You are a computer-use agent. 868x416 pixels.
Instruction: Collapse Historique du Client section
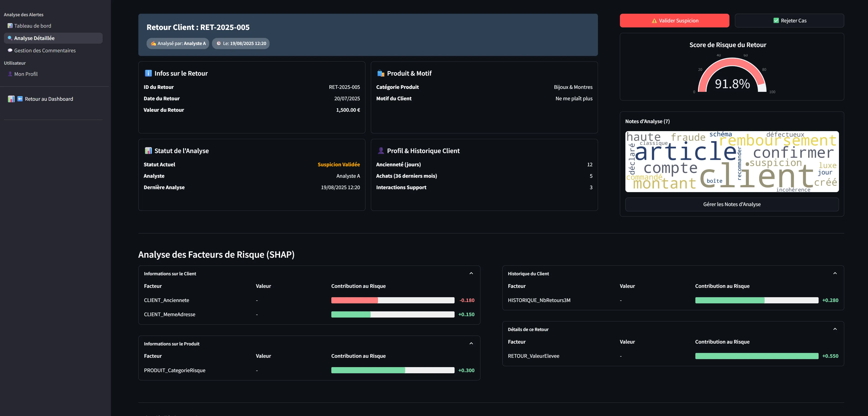(835, 273)
